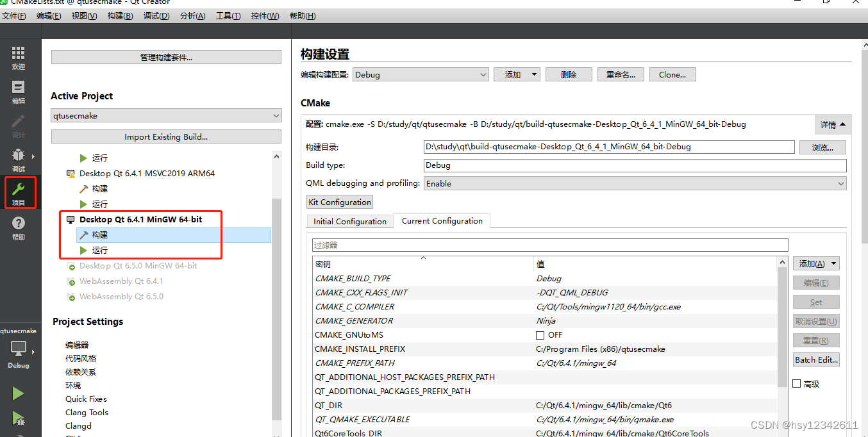Image resolution: width=868 pixels, height=437 pixels.
Task: Open Debug mode using the bug icon
Action: pos(19,160)
